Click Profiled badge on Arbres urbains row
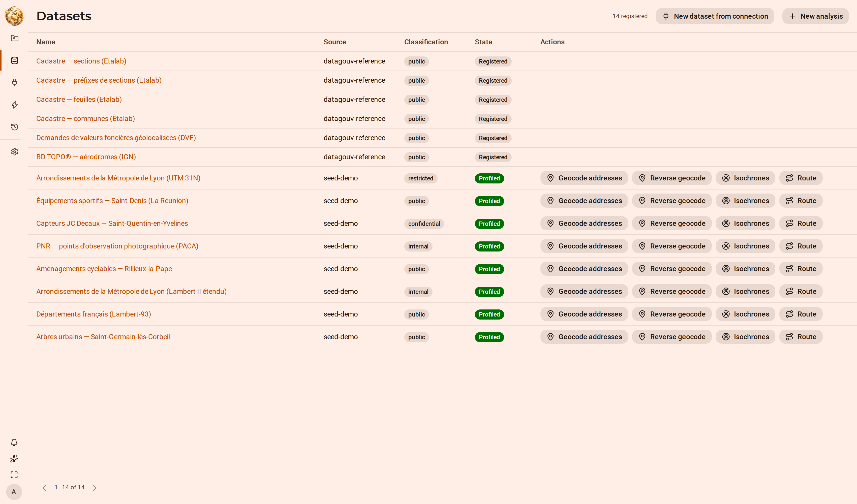 pos(489,337)
